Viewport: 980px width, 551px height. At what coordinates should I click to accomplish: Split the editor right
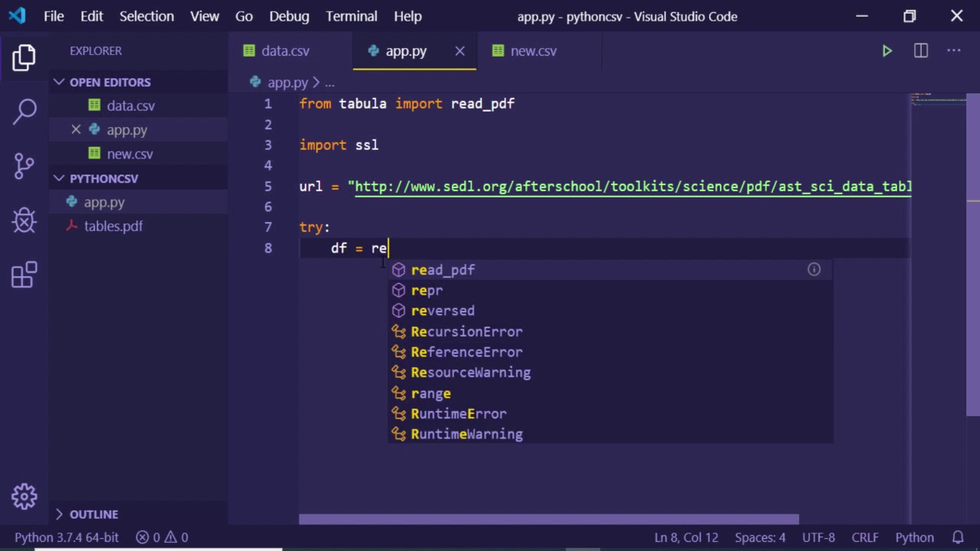pyautogui.click(x=921, y=51)
